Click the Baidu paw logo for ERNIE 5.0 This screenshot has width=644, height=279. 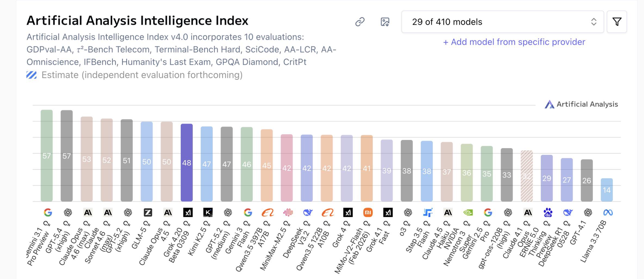tap(548, 213)
